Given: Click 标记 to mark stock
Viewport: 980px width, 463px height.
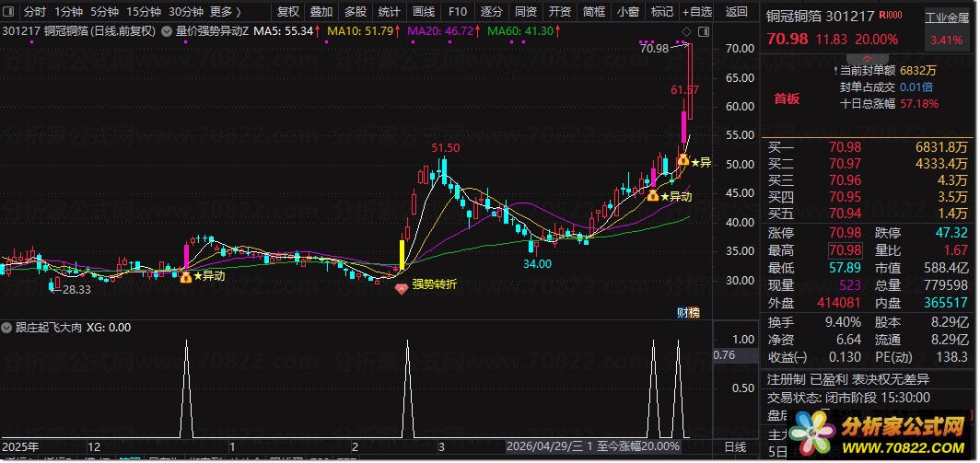Looking at the screenshot, I should [662, 11].
